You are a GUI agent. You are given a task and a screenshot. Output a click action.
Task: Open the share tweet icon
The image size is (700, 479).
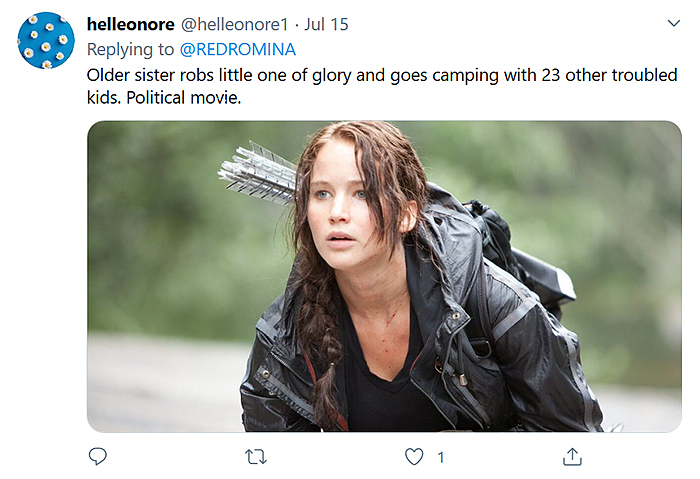tap(572, 457)
